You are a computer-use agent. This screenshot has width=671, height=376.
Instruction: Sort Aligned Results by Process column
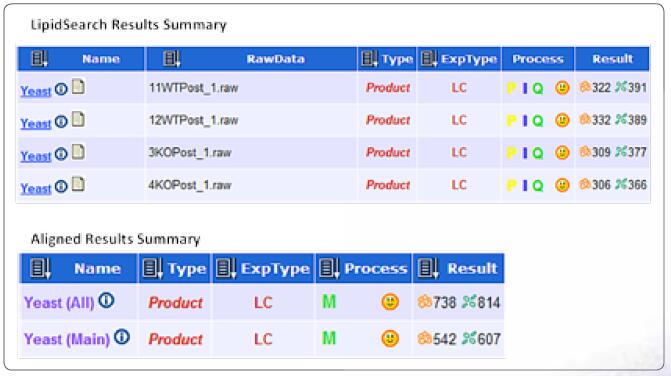tap(330, 269)
